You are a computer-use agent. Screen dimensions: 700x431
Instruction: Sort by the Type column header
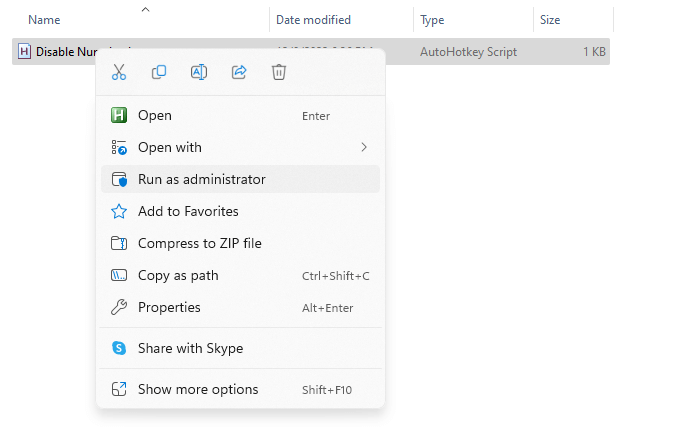tap(433, 19)
